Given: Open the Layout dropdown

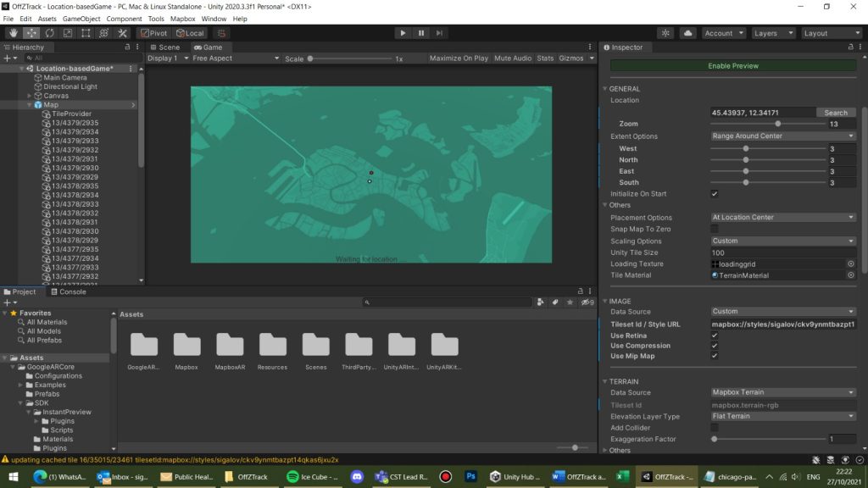Looking at the screenshot, I should (832, 33).
